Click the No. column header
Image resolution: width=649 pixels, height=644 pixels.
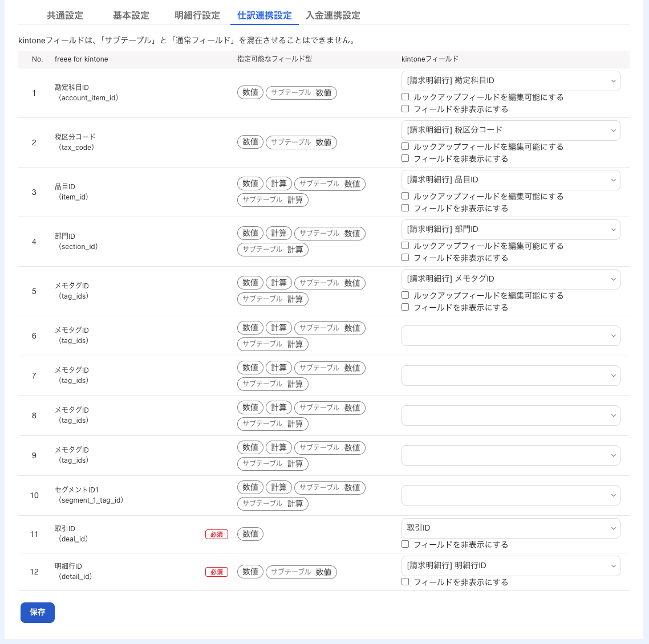tap(37, 59)
